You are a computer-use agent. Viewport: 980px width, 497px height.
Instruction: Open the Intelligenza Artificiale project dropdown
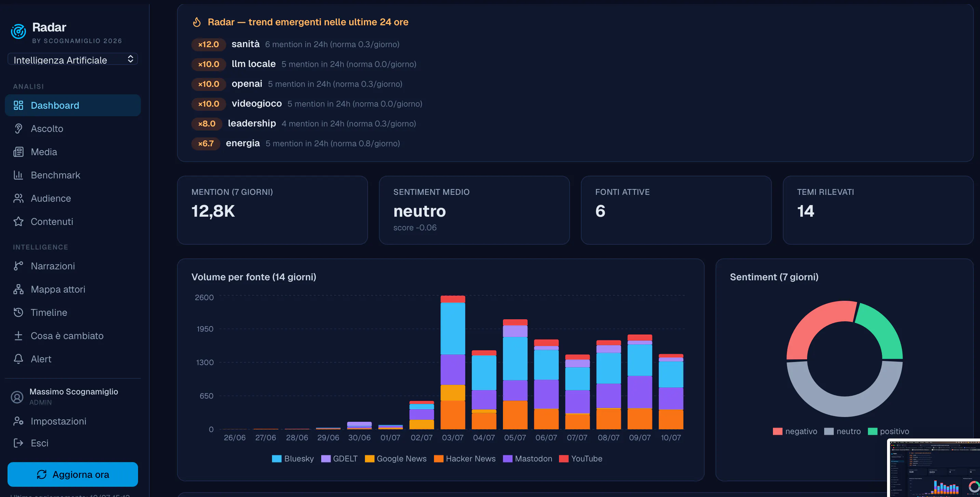click(x=73, y=59)
